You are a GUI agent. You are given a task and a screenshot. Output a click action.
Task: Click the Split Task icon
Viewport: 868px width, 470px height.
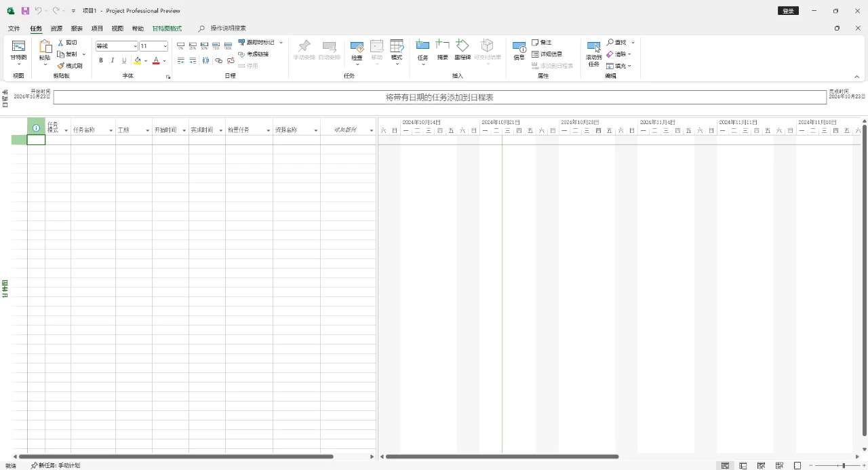[205, 60]
